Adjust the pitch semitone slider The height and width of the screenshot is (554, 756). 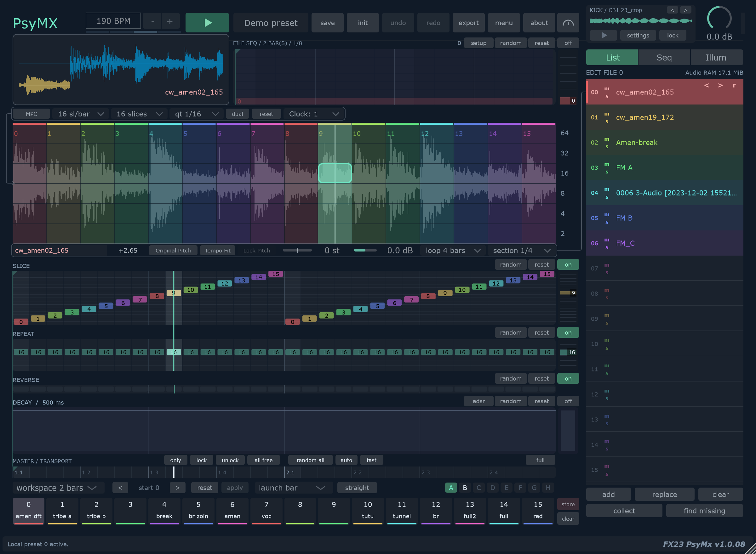point(297,250)
